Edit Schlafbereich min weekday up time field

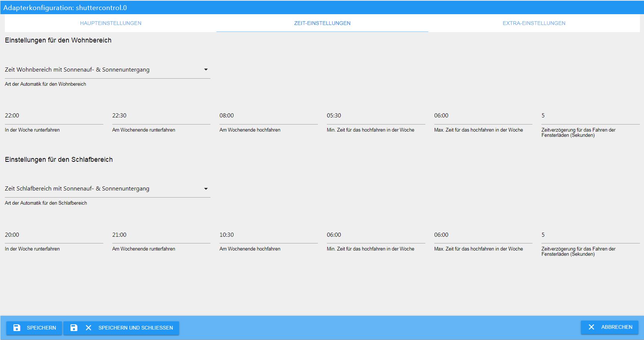(x=376, y=235)
